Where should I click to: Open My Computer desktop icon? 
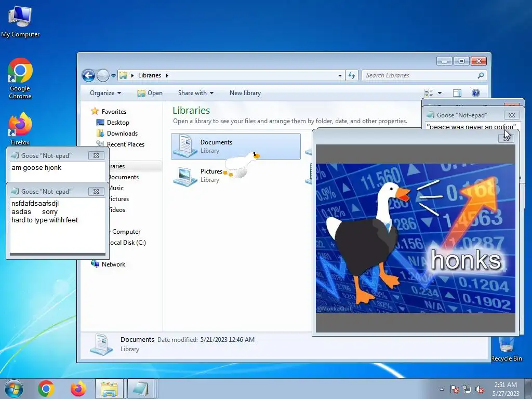pyautogui.click(x=20, y=22)
